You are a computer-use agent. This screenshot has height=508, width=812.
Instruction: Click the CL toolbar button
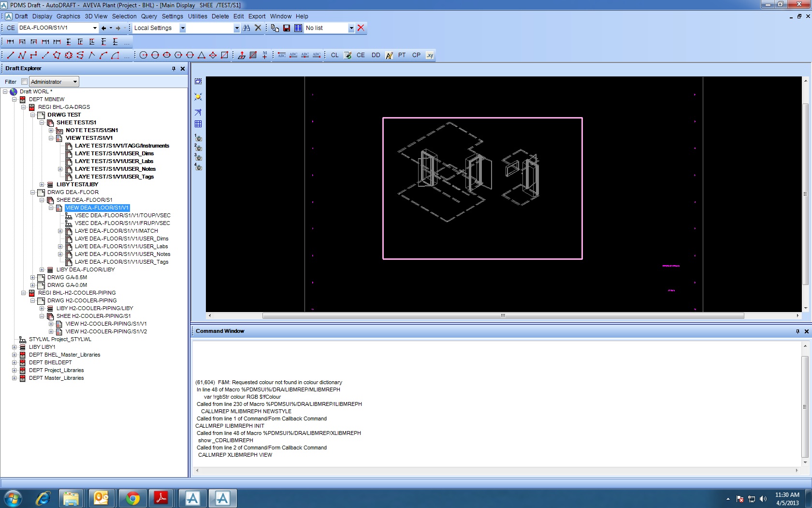(334, 55)
